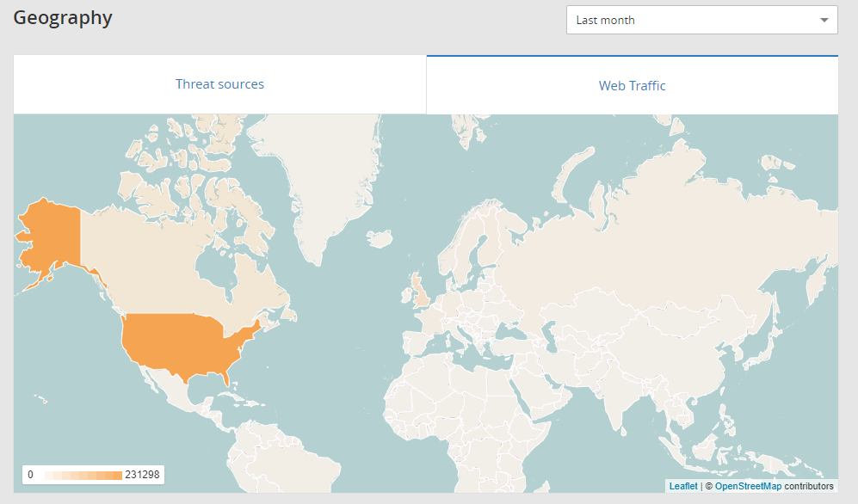Open the Leaflet attribution link
The width and height of the screenshot is (858, 504).
coord(683,486)
